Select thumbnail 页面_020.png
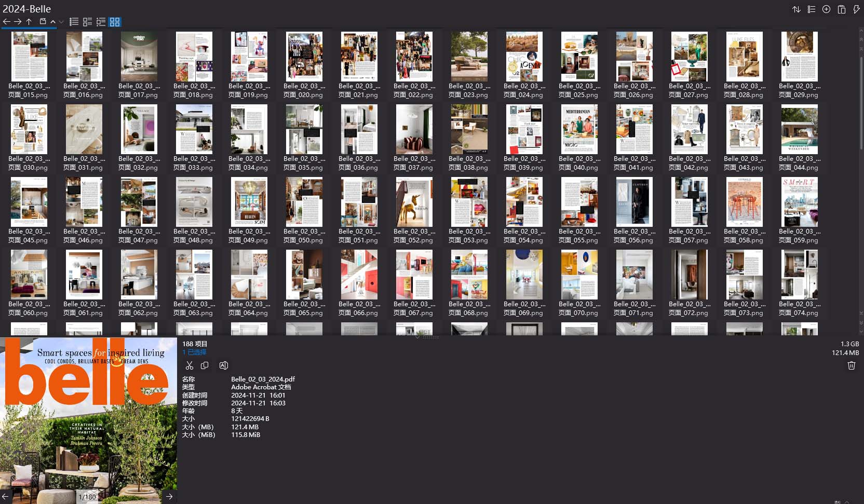 coord(304,57)
